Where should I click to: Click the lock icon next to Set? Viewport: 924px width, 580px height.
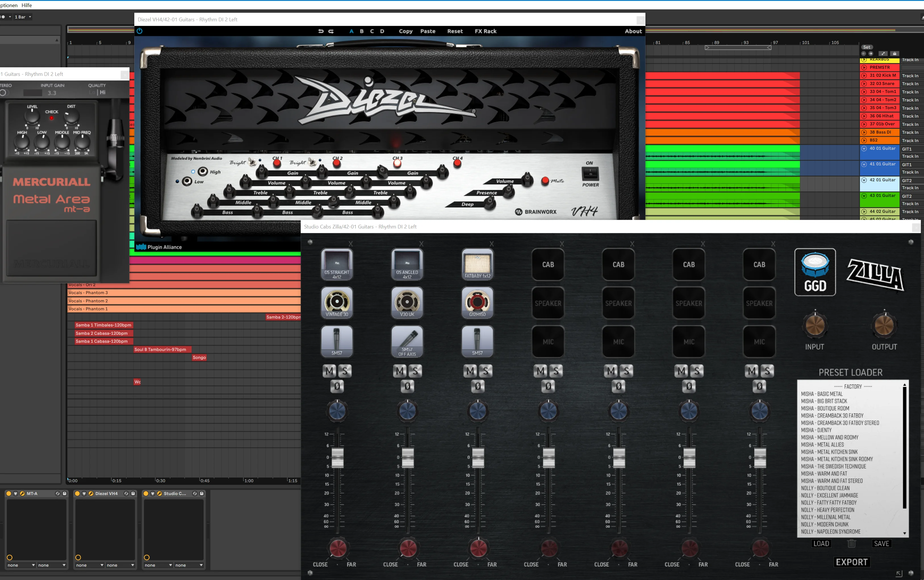click(894, 54)
